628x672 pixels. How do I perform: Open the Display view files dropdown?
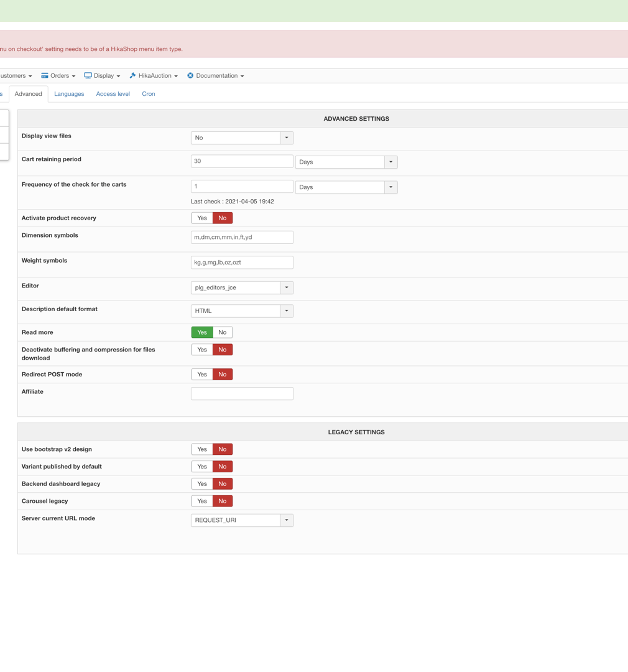242,138
